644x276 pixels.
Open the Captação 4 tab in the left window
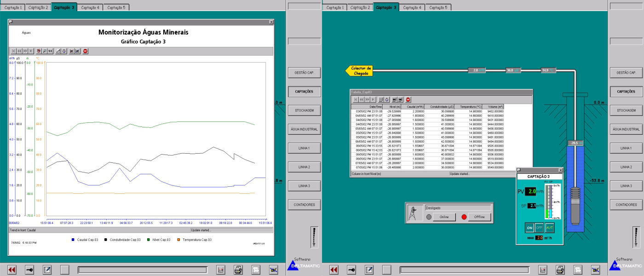pos(90,7)
